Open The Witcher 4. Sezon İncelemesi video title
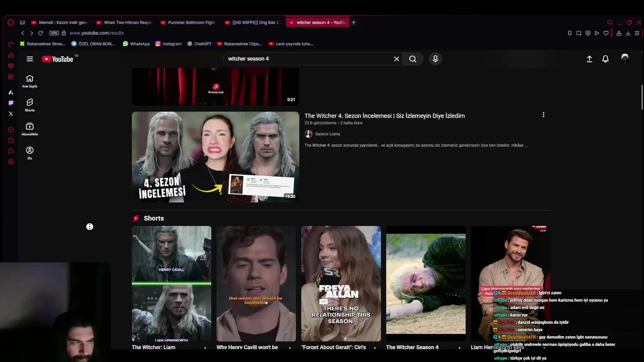 (384, 116)
